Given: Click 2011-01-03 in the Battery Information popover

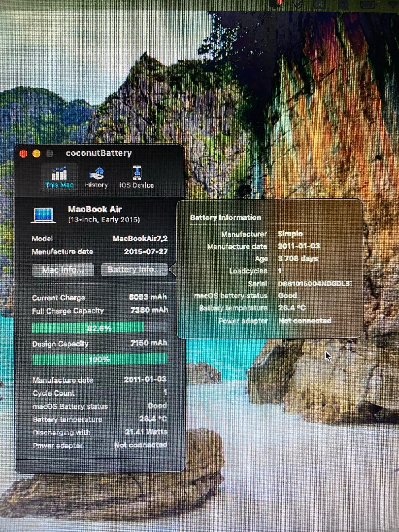Looking at the screenshot, I should point(299,246).
